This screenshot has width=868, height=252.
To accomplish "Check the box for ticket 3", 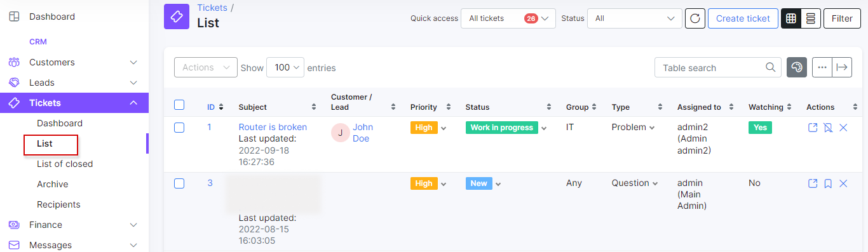I will point(179,183).
